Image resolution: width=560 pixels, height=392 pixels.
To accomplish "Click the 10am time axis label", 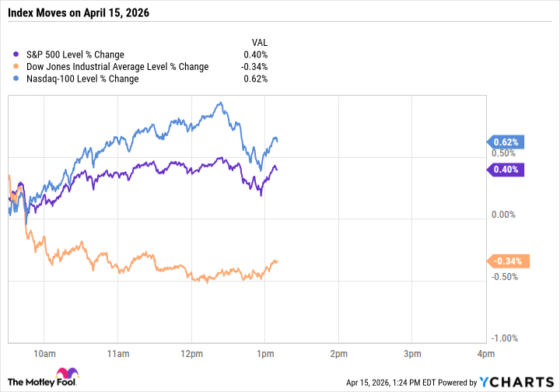I will pyautogui.click(x=44, y=354).
